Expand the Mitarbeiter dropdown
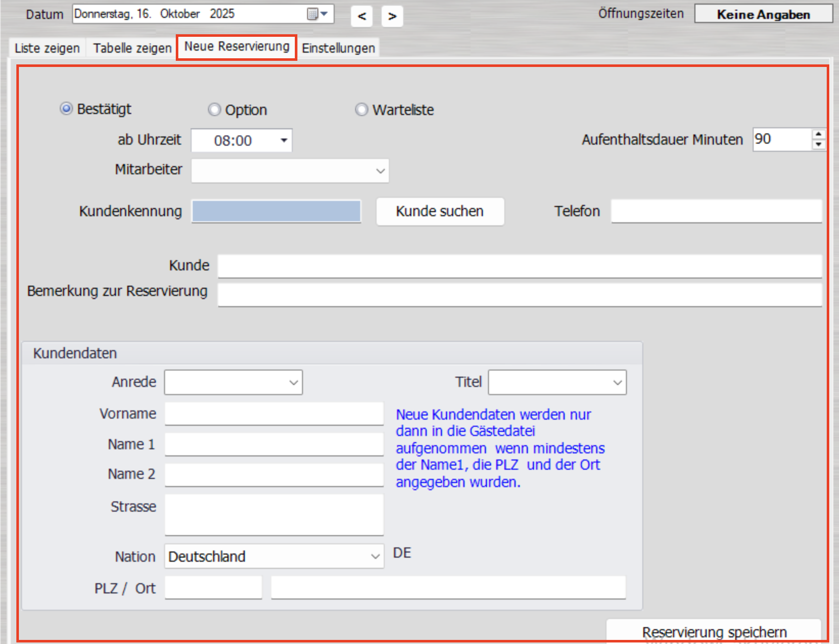The height and width of the screenshot is (644, 839). click(380, 171)
